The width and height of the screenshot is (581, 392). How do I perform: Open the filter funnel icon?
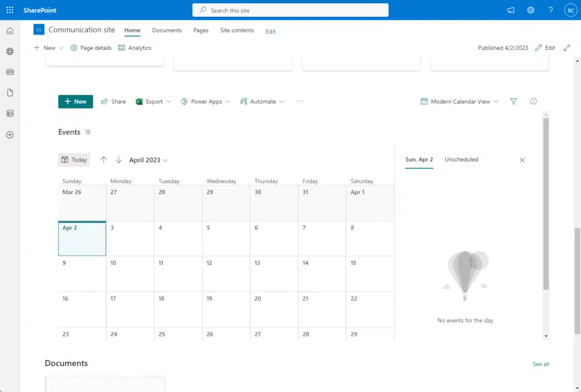513,101
